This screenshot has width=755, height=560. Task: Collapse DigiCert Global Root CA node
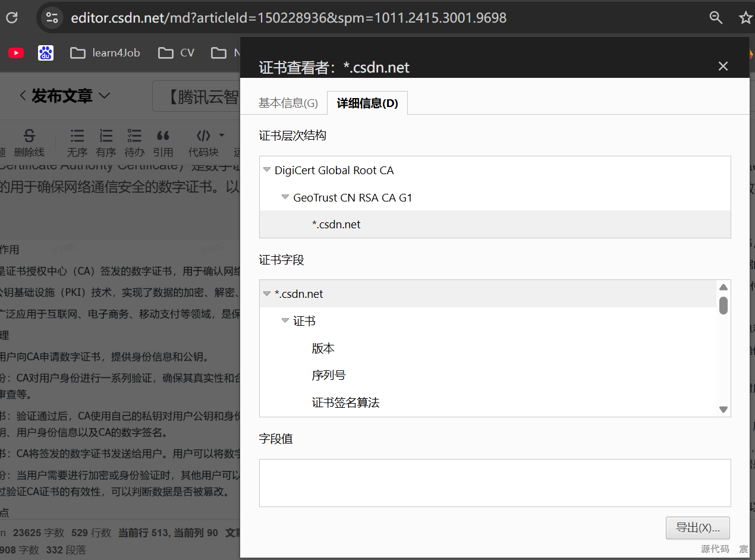tap(267, 170)
